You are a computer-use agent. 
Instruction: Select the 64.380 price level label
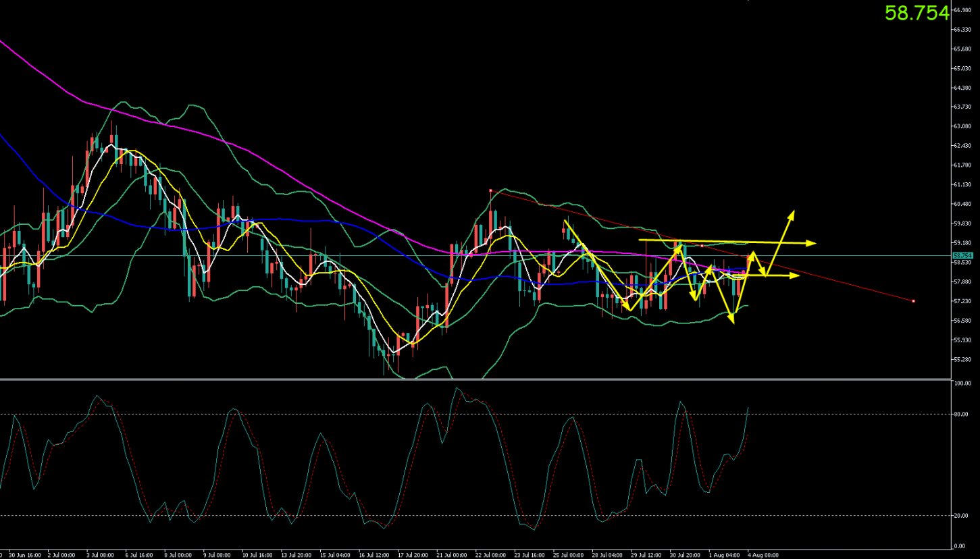[x=962, y=88]
